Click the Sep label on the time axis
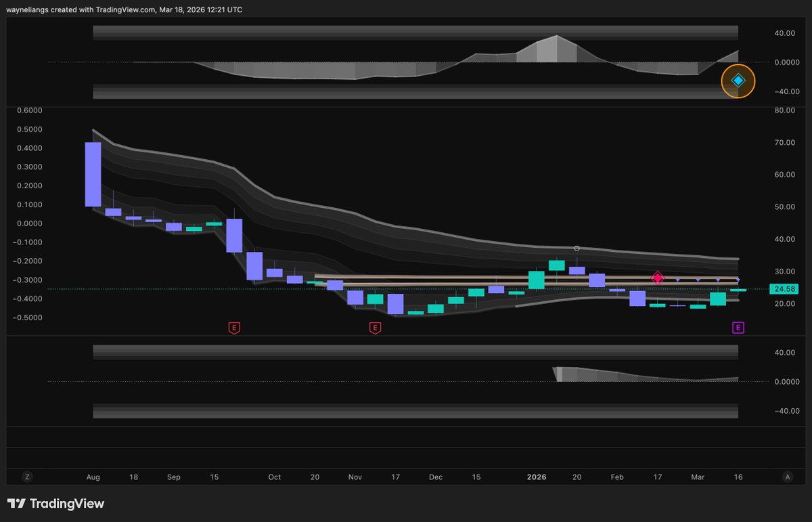 click(174, 477)
